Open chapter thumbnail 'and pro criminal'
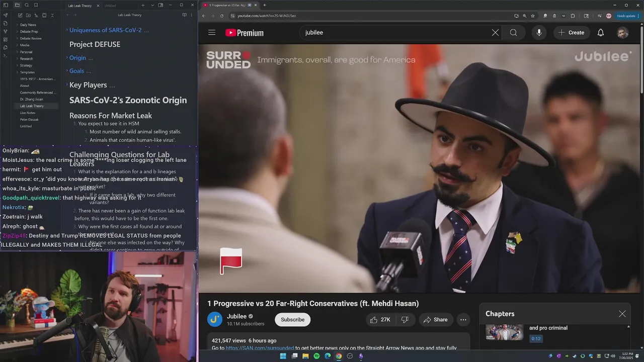644x362 pixels. [x=505, y=332]
